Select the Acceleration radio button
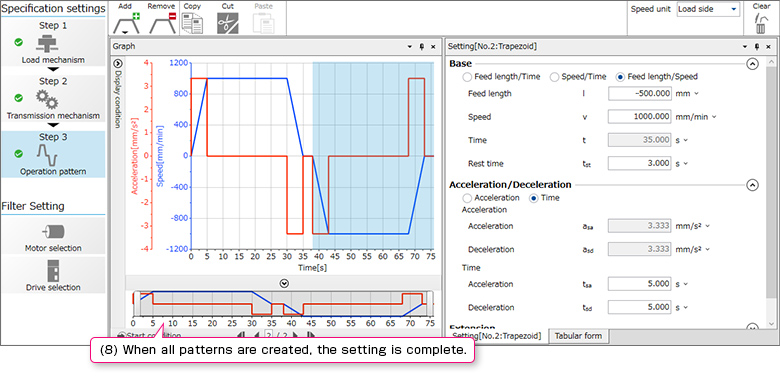Image resolution: width=780 pixels, height=379 pixels. point(467,198)
